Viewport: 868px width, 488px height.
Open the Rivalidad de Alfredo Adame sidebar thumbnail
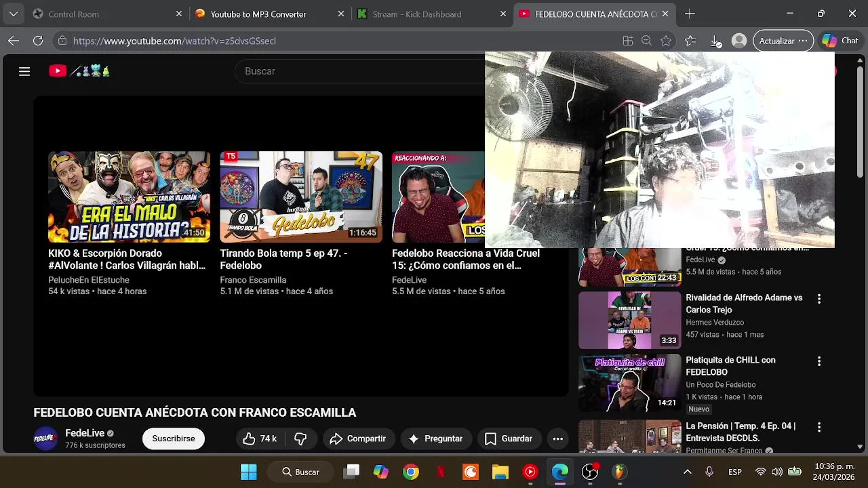629,320
